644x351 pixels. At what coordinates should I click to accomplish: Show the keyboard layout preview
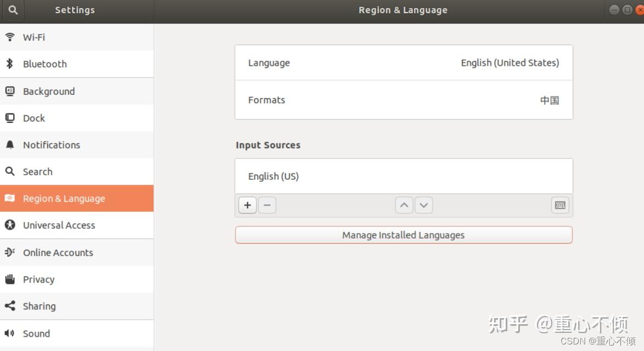(x=559, y=205)
